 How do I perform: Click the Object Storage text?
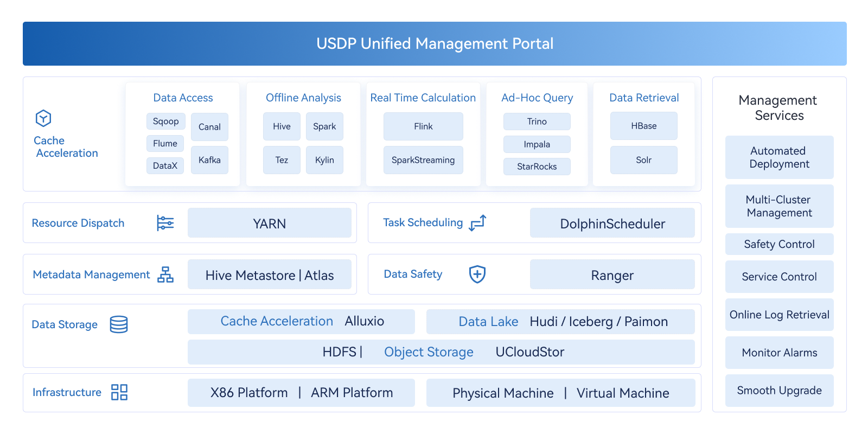tap(429, 352)
